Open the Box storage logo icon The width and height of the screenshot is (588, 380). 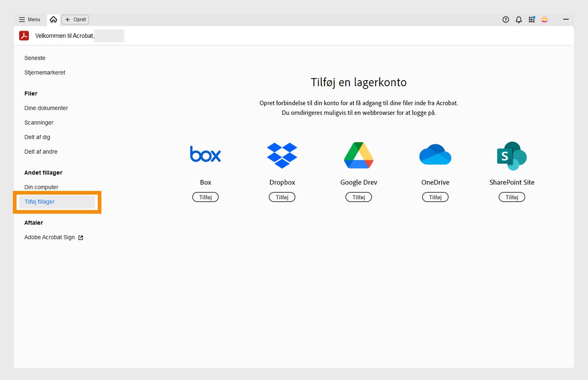click(x=205, y=154)
